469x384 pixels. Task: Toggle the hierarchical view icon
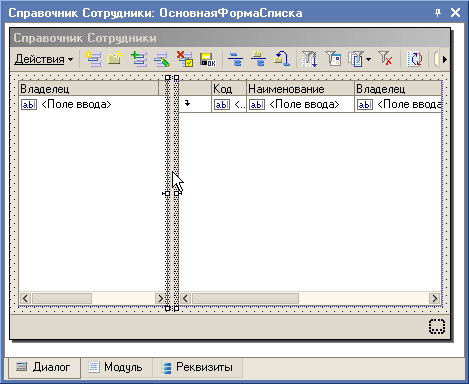(235, 59)
